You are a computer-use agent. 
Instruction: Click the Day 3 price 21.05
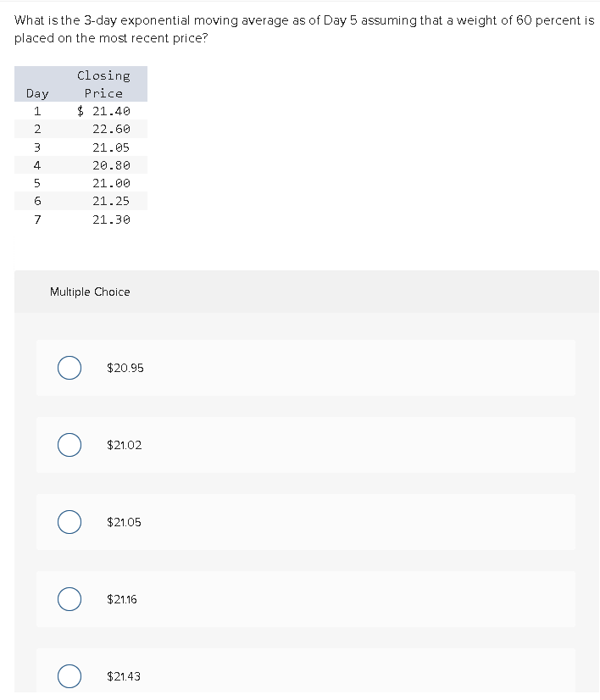[111, 147]
